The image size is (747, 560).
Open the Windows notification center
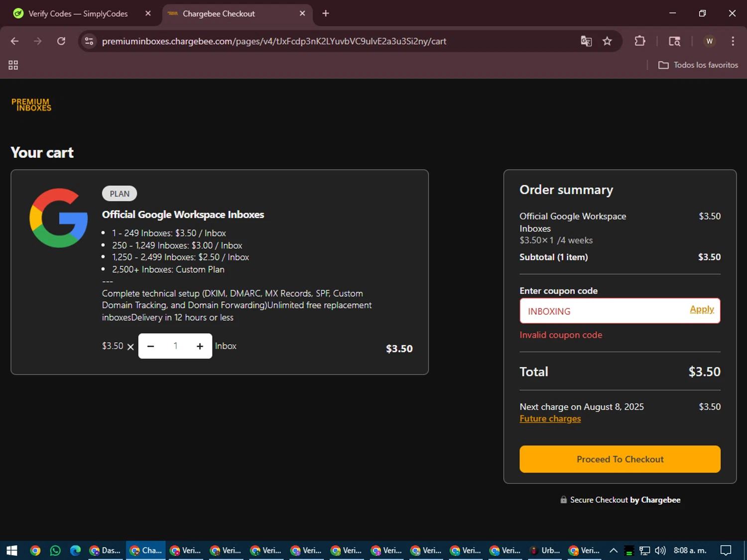click(726, 550)
